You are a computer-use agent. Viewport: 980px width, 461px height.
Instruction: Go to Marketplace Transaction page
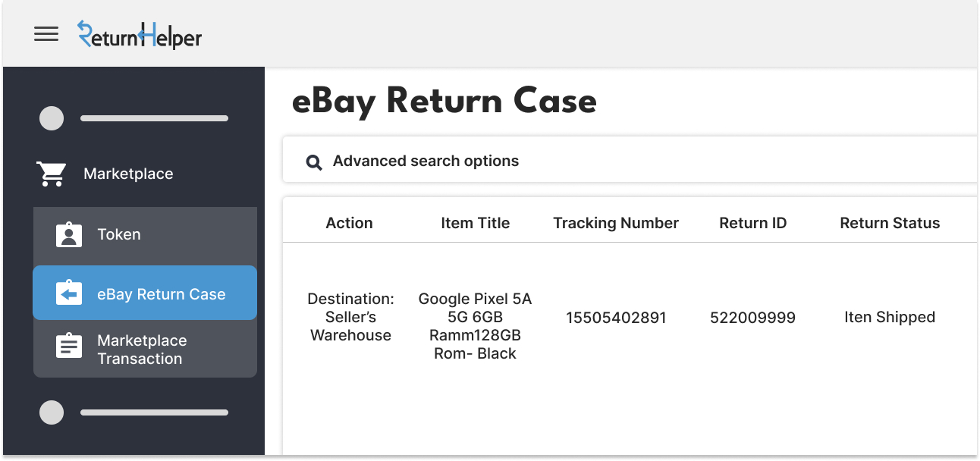click(141, 350)
